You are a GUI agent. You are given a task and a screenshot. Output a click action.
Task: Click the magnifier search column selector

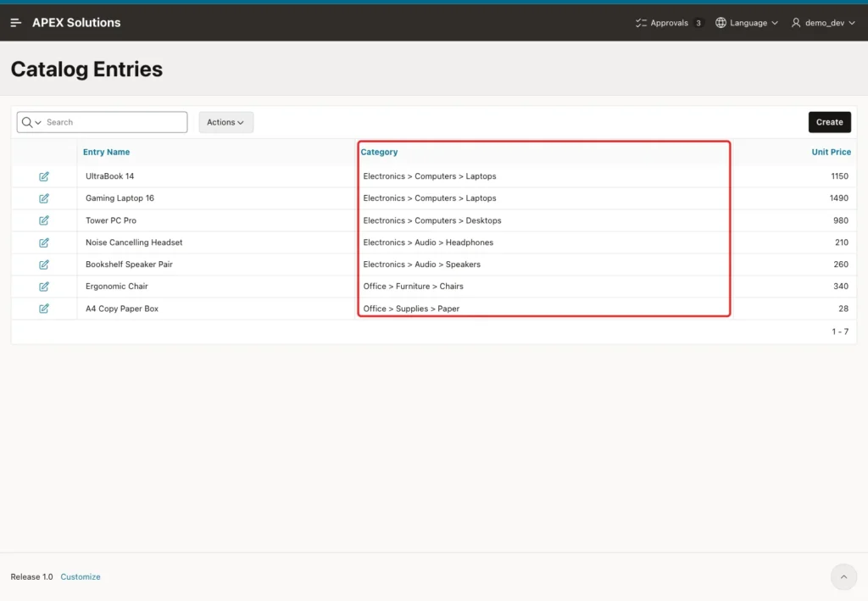pos(31,122)
